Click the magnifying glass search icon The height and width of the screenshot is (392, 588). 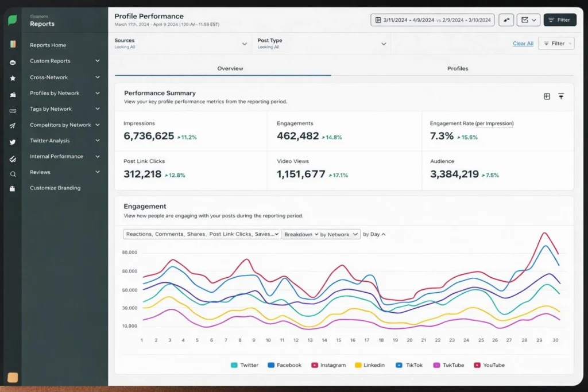pyautogui.click(x=13, y=174)
